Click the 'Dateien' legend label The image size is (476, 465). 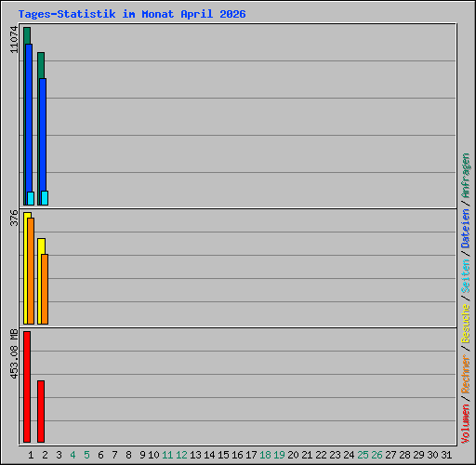pos(466,229)
